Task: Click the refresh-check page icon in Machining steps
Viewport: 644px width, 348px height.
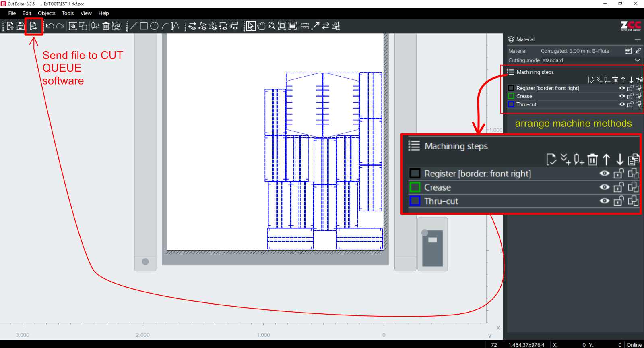Action: (590, 80)
